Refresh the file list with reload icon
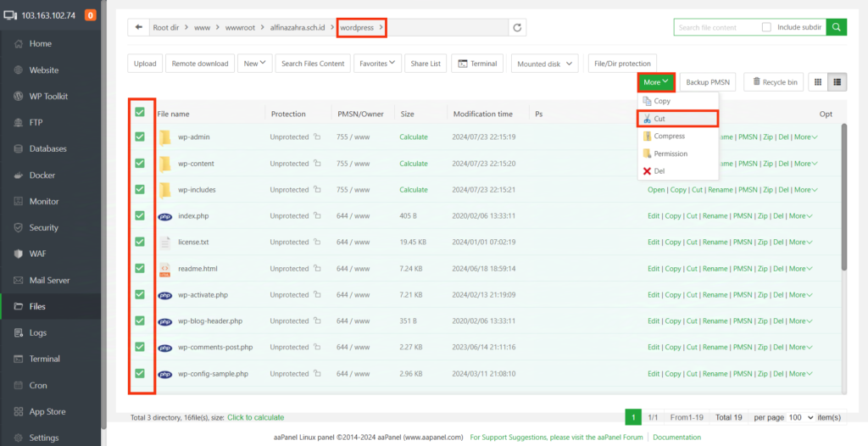The height and width of the screenshot is (446, 868). (518, 28)
